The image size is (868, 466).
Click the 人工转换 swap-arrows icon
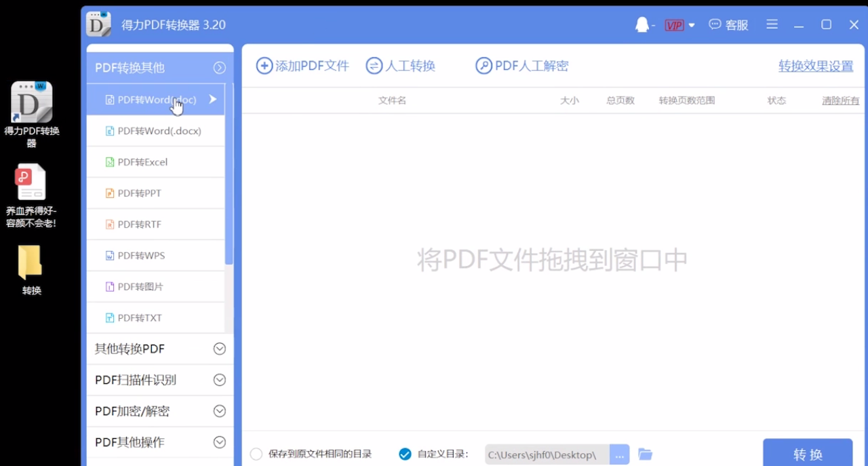coord(374,66)
